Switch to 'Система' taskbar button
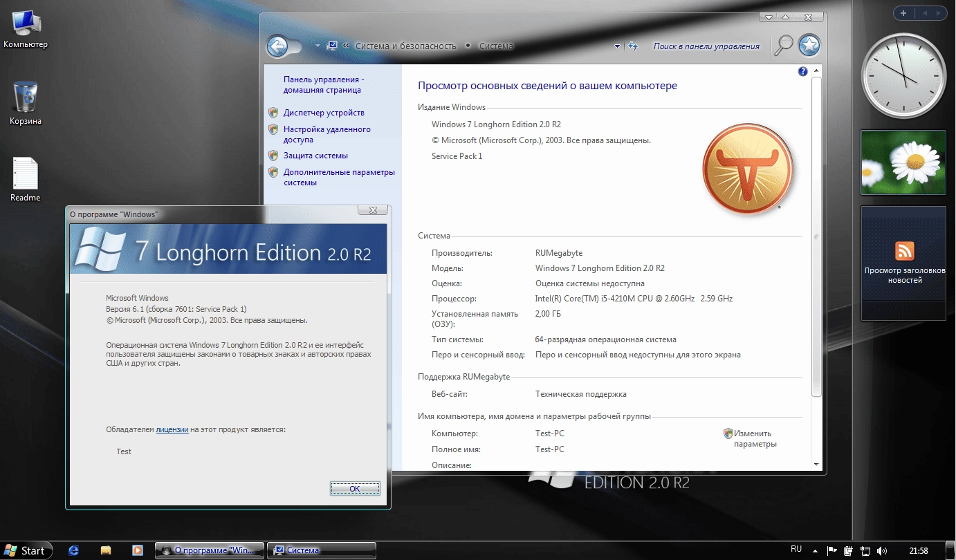The image size is (956, 560). pyautogui.click(x=322, y=550)
